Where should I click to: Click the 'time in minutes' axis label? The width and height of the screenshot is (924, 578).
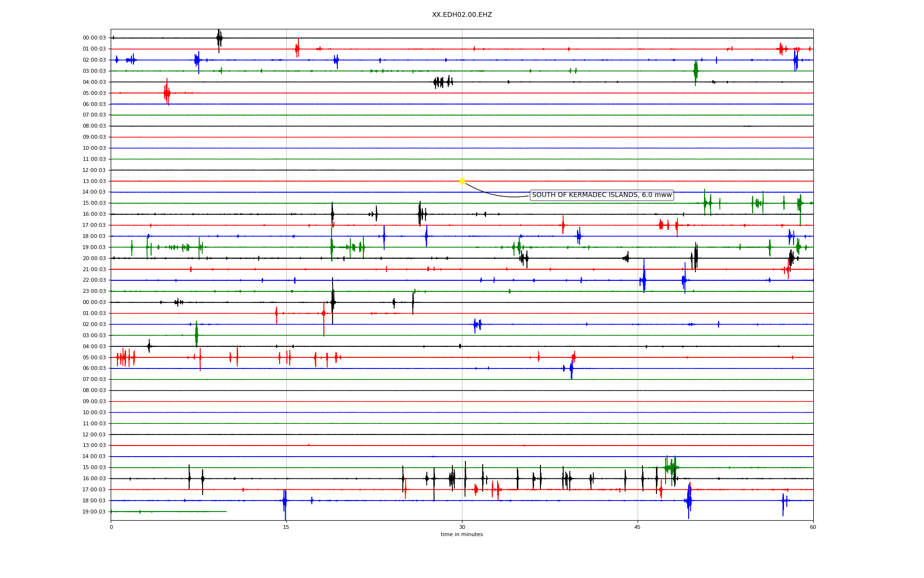pos(462,534)
